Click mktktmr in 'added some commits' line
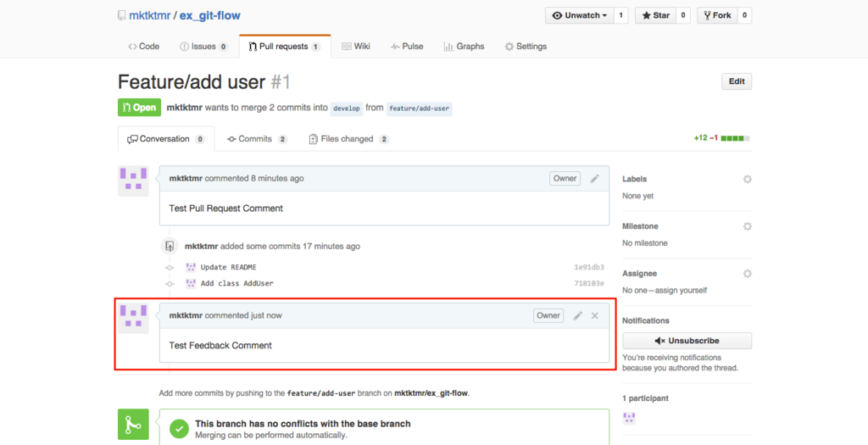The width and height of the screenshot is (868, 445). click(202, 247)
